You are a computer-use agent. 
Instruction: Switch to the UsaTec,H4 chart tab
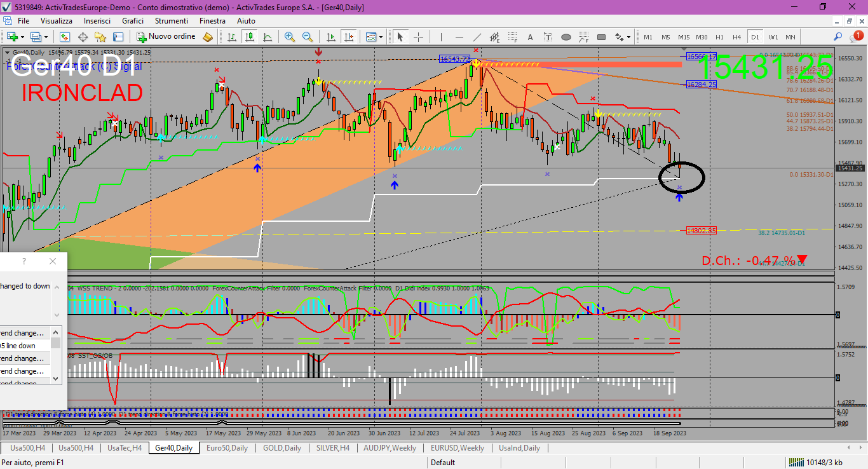[x=125, y=448]
